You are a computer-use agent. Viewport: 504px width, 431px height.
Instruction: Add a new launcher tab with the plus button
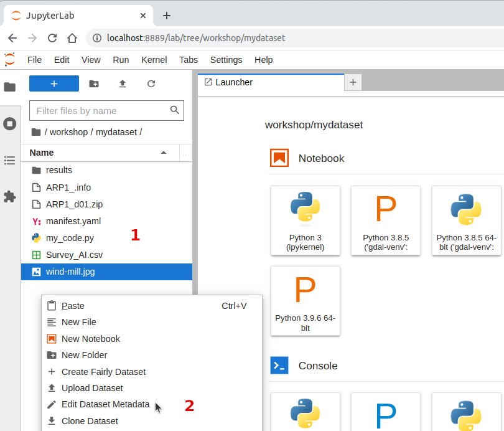(353, 82)
